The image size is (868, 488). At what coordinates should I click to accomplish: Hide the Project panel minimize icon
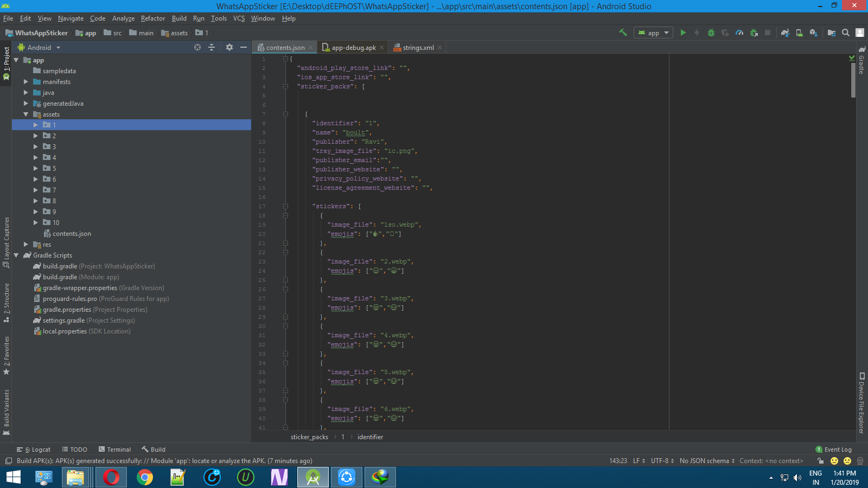244,47
